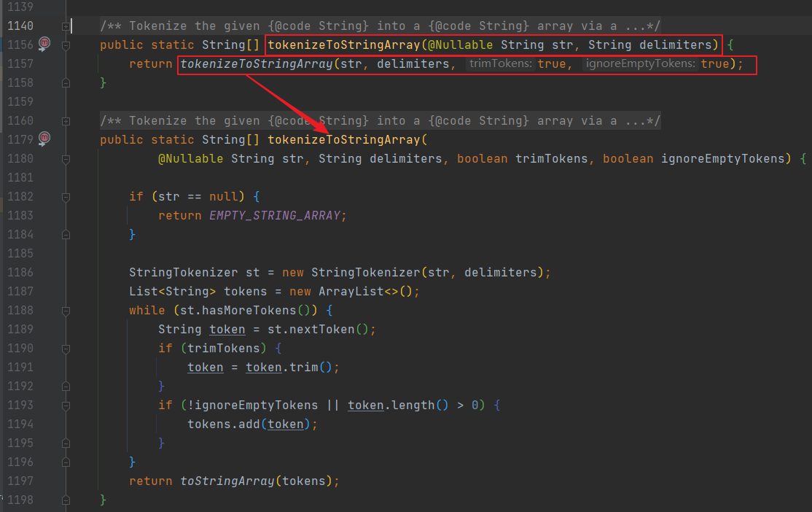Collapse the null-check block fold marker at line 1182
The image size is (812, 512).
pos(66,196)
